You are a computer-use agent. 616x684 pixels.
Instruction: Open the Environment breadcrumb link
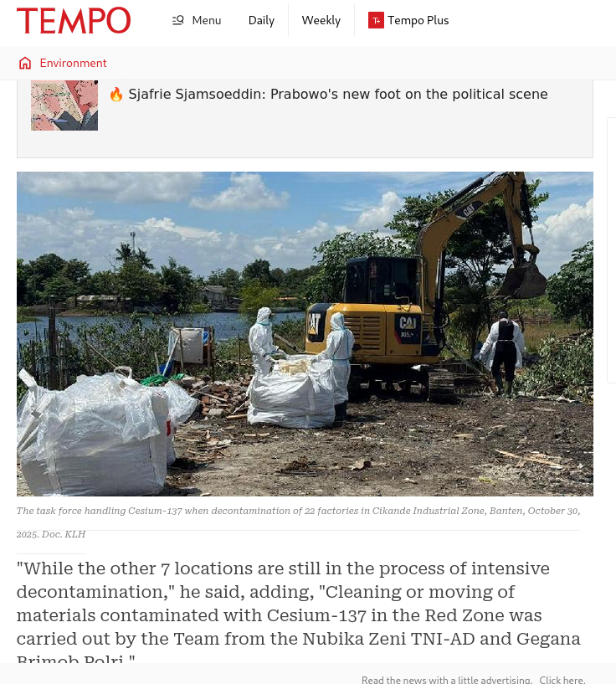(73, 63)
